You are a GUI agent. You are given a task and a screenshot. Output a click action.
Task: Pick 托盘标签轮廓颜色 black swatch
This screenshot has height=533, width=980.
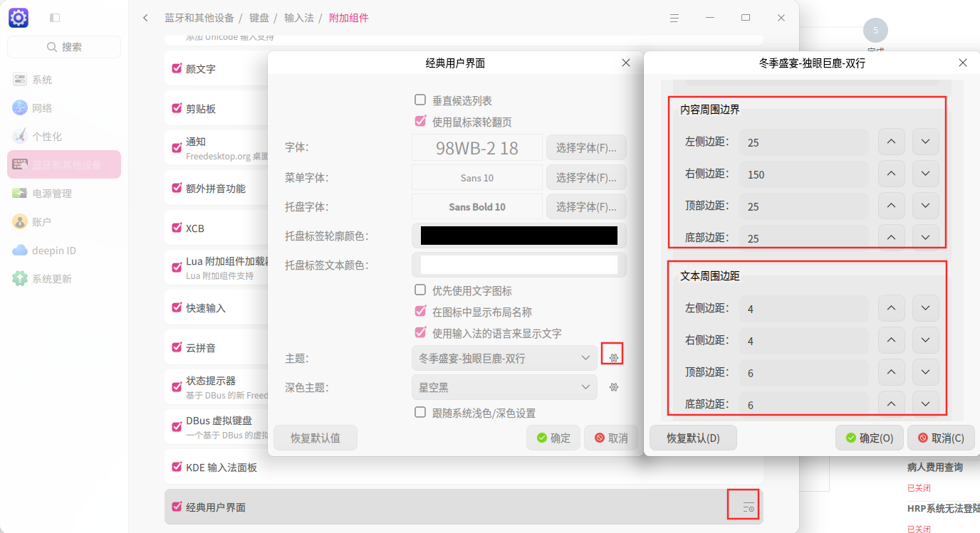519,236
